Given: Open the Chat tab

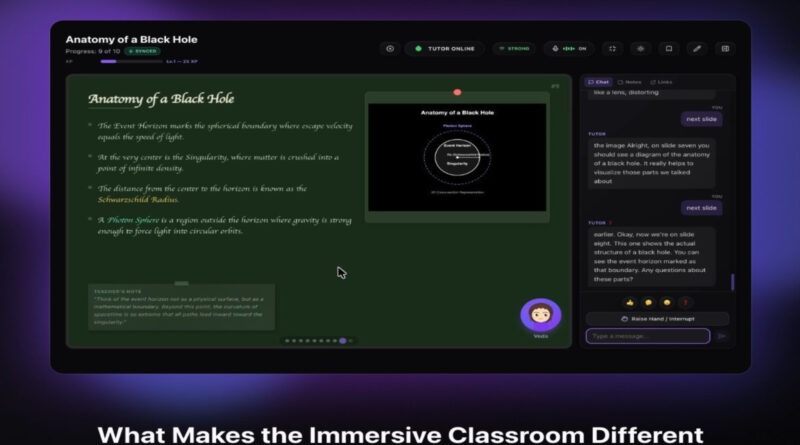Looking at the screenshot, I should pyautogui.click(x=598, y=82).
